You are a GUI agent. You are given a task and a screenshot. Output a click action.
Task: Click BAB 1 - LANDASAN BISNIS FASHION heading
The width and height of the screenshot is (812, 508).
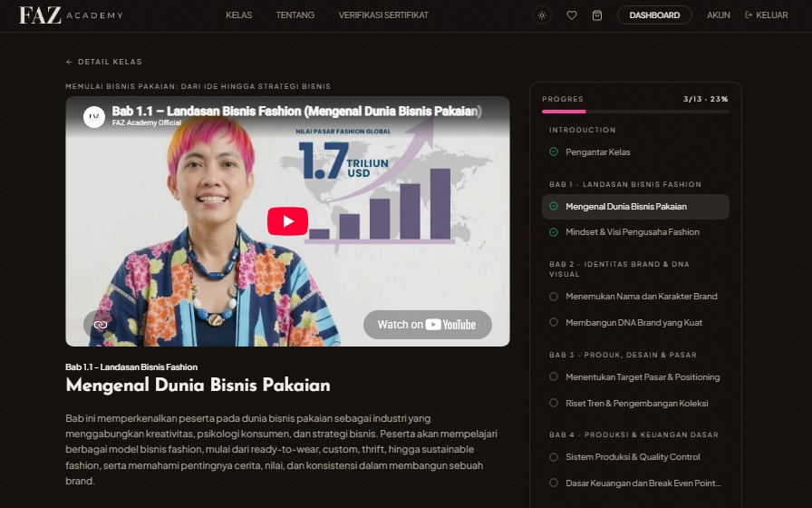625,184
